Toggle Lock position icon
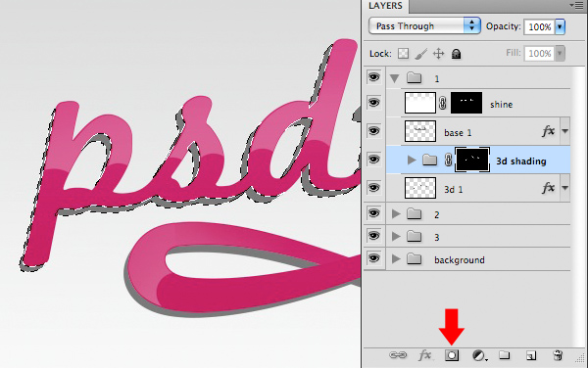The image size is (588, 368). (x=438, y=54)
